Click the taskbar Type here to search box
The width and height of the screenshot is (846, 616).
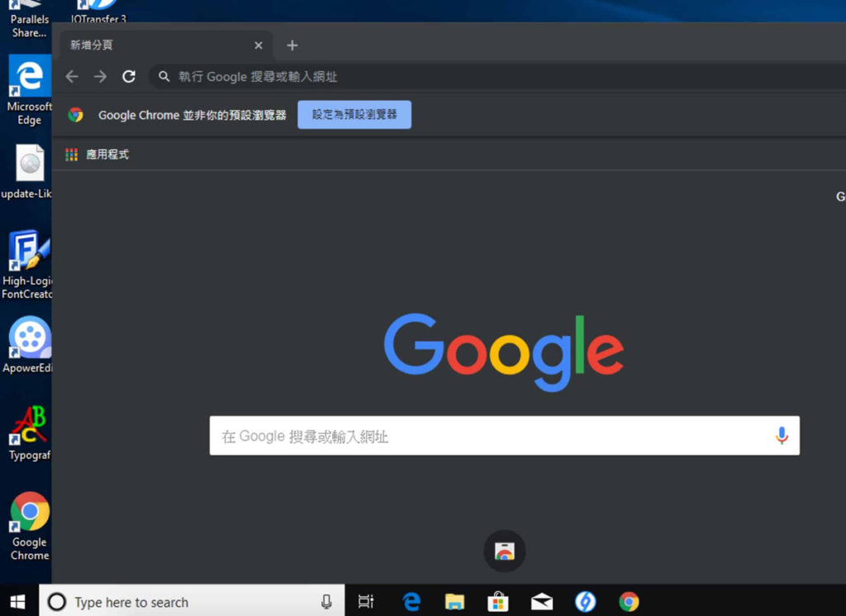(190, 602)
